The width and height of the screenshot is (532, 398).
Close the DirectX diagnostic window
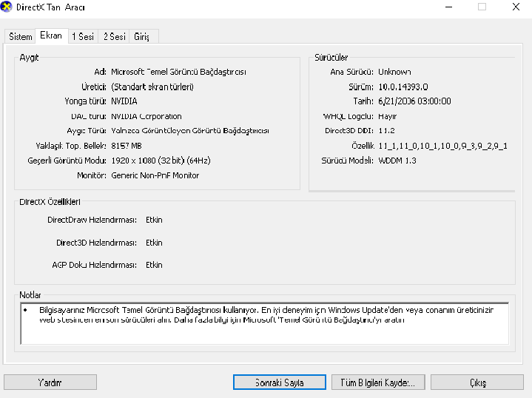[x=516, y=7]
